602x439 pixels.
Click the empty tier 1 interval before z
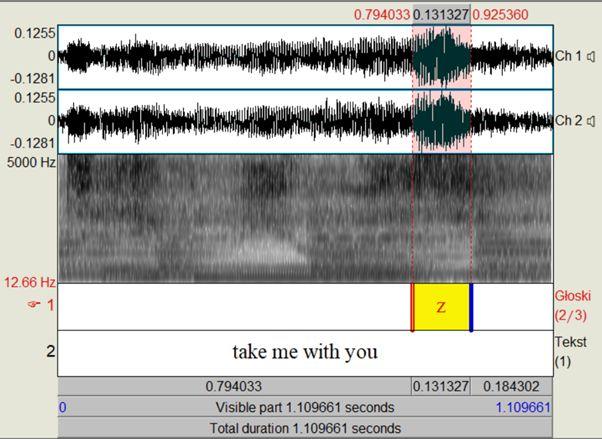click(x=235, y=307)
